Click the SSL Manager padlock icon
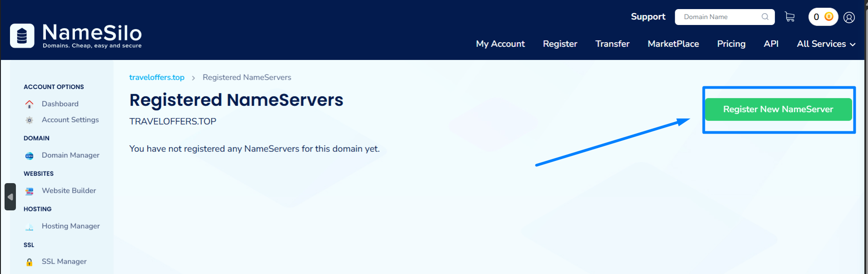 pos(30,262)
